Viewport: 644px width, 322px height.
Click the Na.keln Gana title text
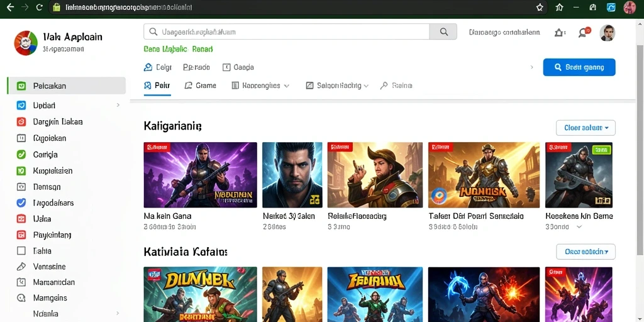(x=167, y=216)
